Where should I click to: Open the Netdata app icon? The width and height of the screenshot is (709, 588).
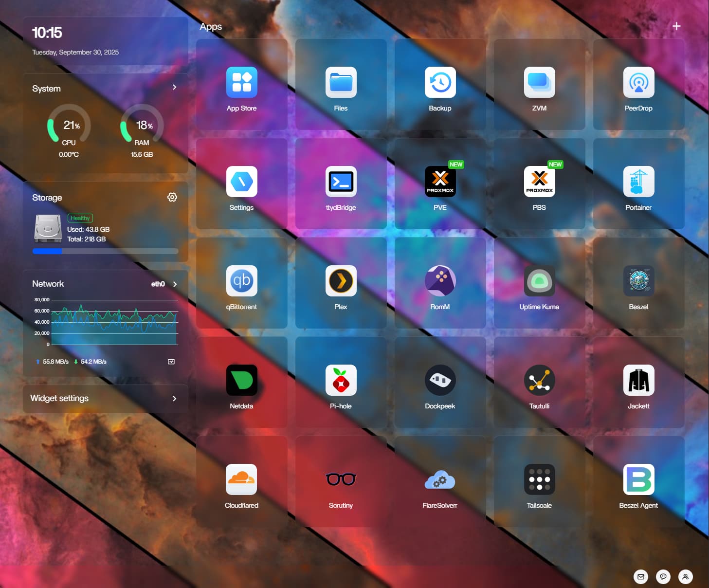click(241, 381)
